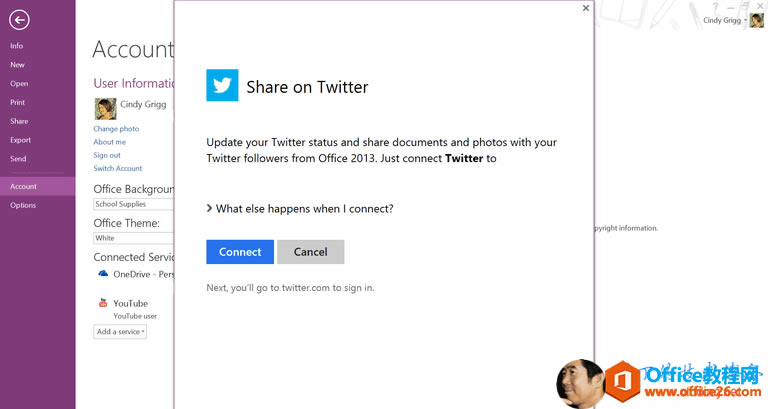This screenshot has height=409, width=768.
Task: Open Options from the sidebar
Action: coord(23,205)
